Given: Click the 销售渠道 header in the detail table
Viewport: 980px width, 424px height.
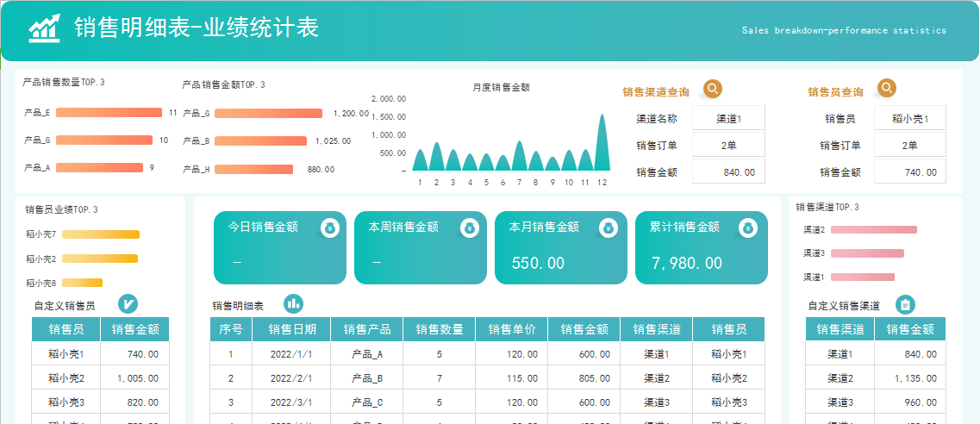Looking at the screenshot, I should tap(657, 329).
